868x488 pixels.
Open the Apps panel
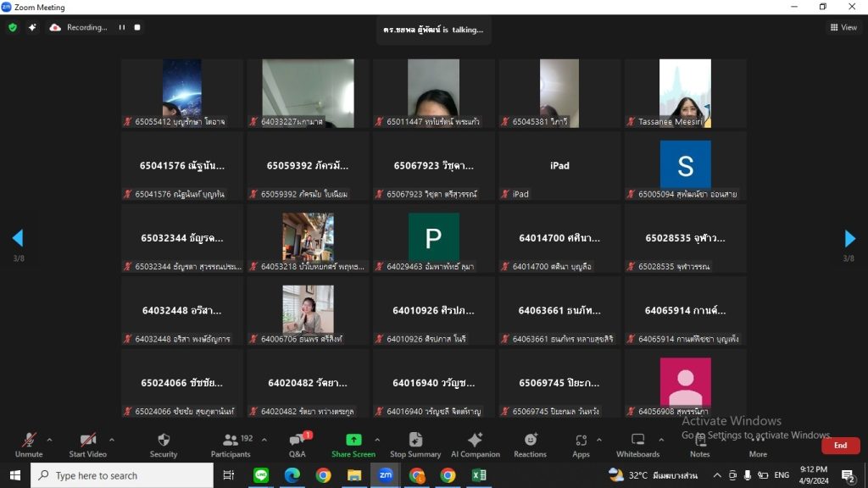click(x=581, y=445)
